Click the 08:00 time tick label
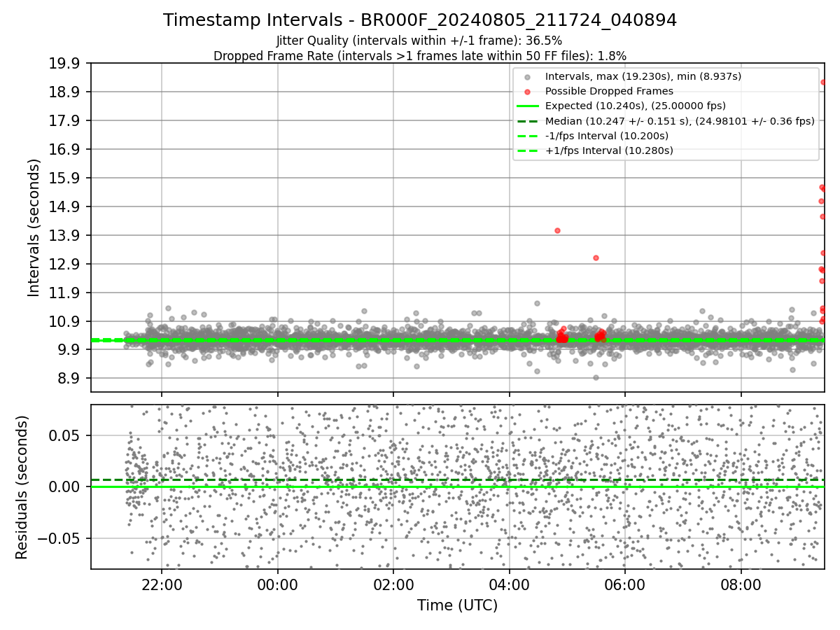 click(741, 584)
